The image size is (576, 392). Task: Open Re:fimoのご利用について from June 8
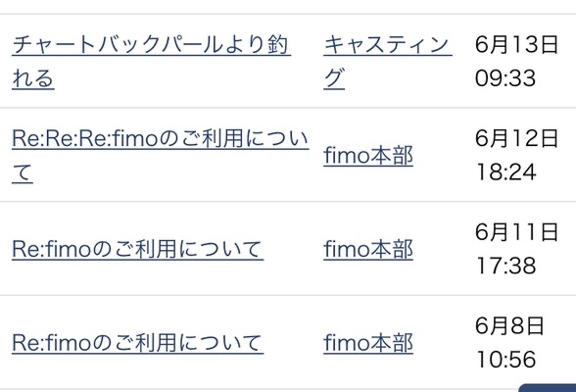(x=138, y=343)
